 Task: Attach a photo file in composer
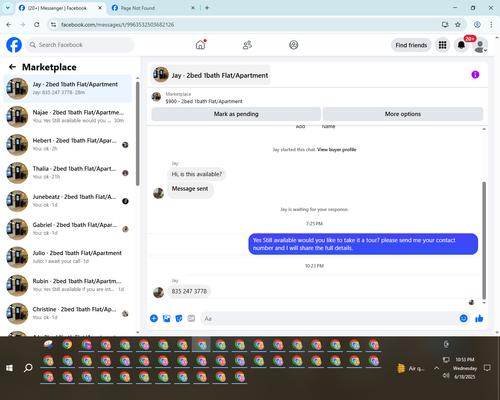click(x=166, y=318)
